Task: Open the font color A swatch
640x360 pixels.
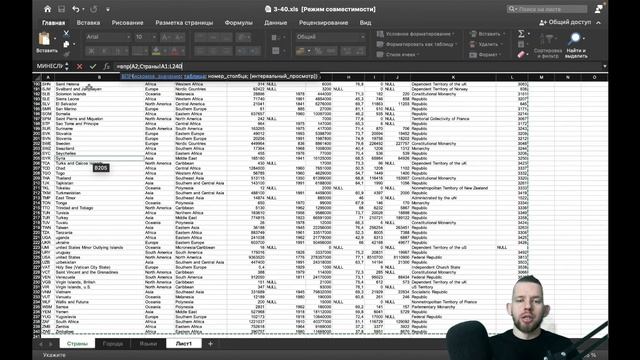Action: click(174, 51)
